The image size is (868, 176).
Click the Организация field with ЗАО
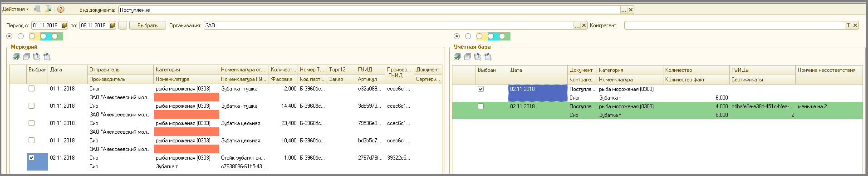coord(389,25)
